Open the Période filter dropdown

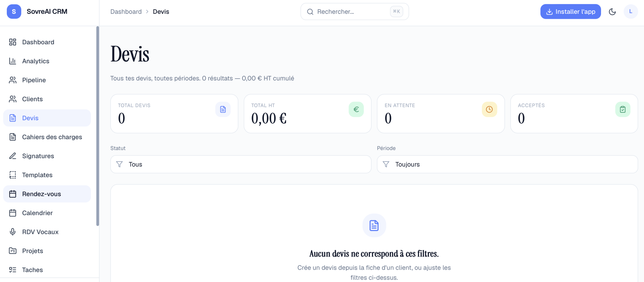[507, 164]
